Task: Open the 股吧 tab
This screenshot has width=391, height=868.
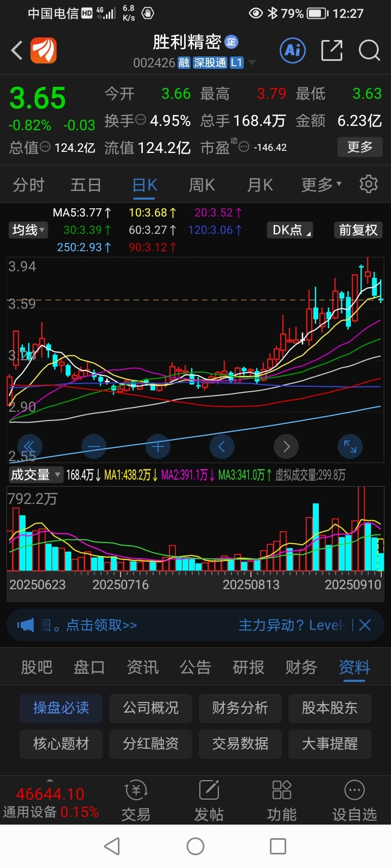Action: (37, 667)
